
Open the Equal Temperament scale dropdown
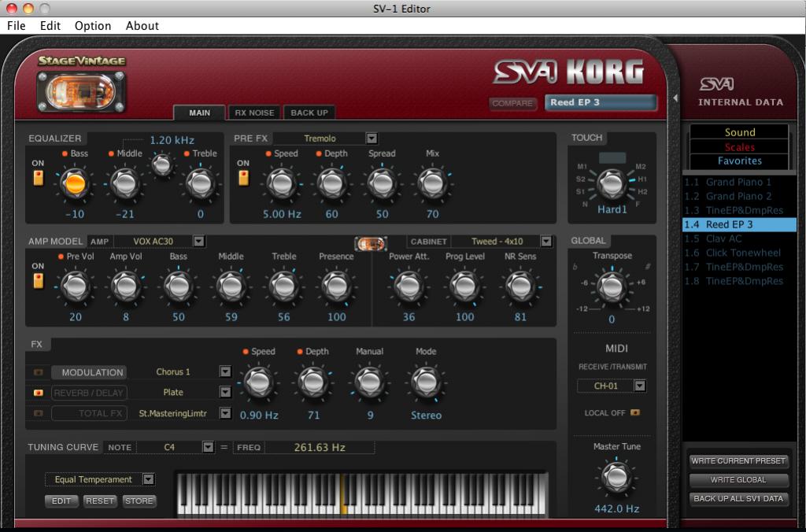(148, 479)
